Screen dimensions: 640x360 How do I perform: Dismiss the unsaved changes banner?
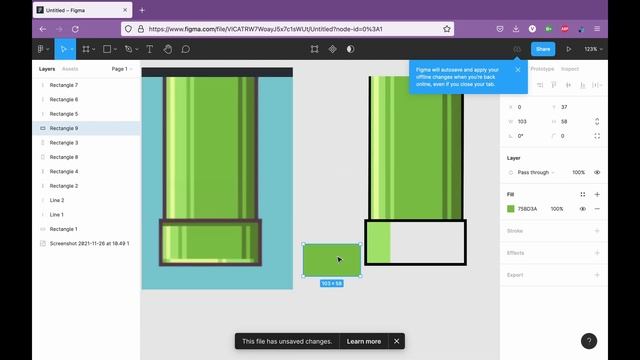click(396, 341)
